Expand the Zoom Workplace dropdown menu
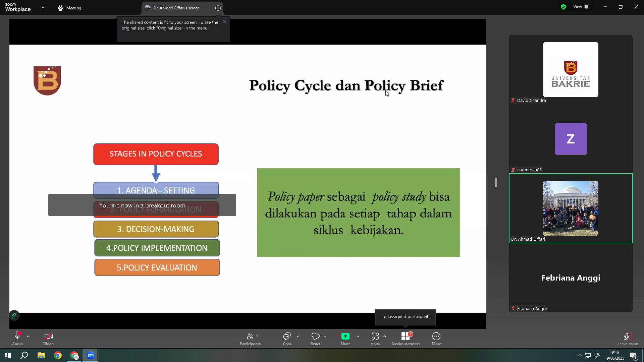 [43, 7]
